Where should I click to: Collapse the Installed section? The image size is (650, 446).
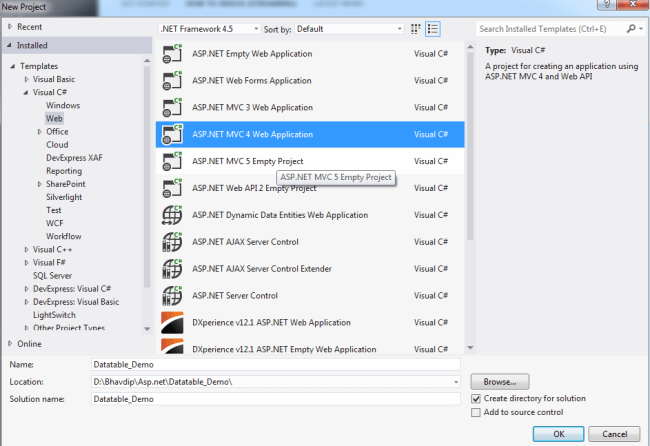click(x=10, y=46)
